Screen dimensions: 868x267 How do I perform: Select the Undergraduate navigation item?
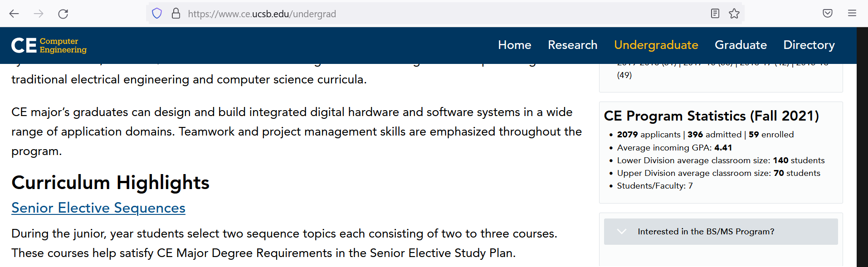point(656,45)
